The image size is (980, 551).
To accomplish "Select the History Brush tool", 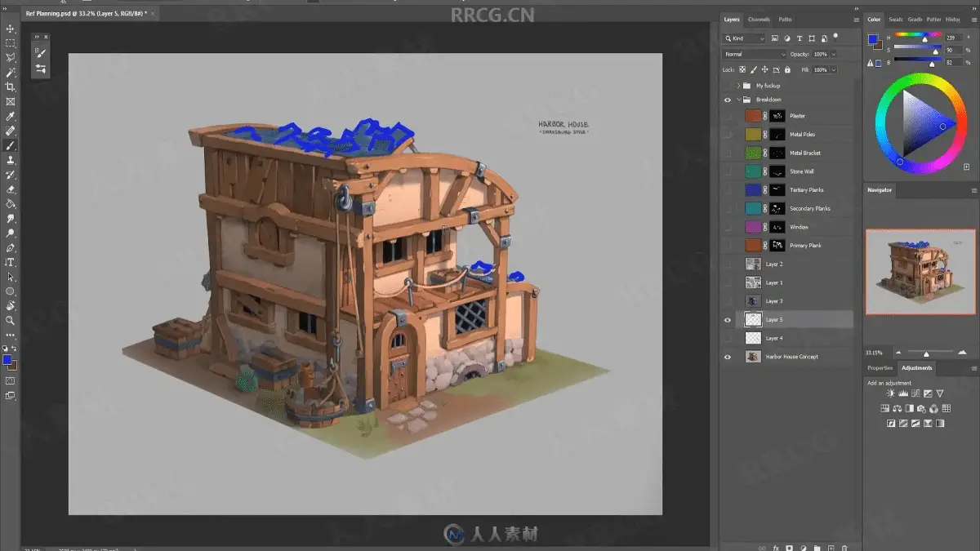I will 11,175.
